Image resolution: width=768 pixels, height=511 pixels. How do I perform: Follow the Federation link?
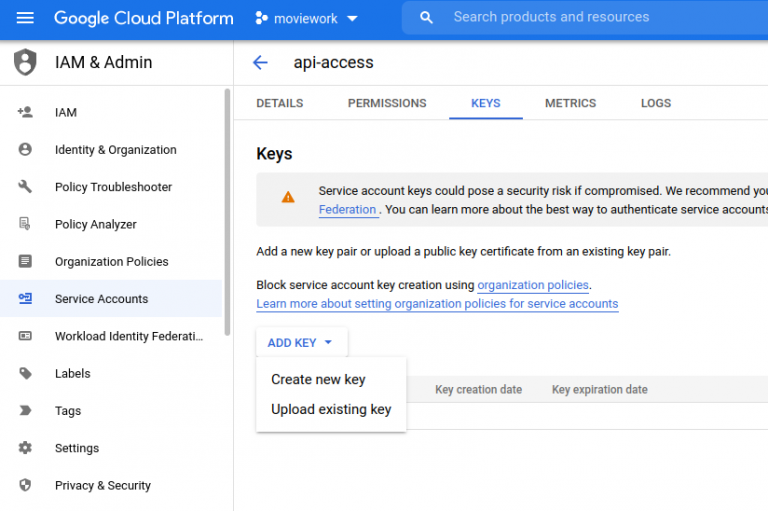[347, 210]
